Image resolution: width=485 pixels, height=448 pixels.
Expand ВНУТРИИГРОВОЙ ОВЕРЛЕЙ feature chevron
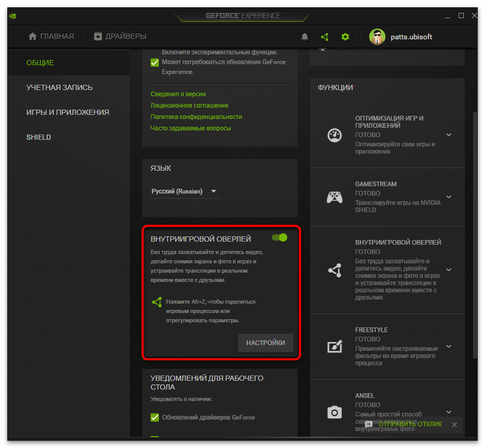tap(448, 270)
